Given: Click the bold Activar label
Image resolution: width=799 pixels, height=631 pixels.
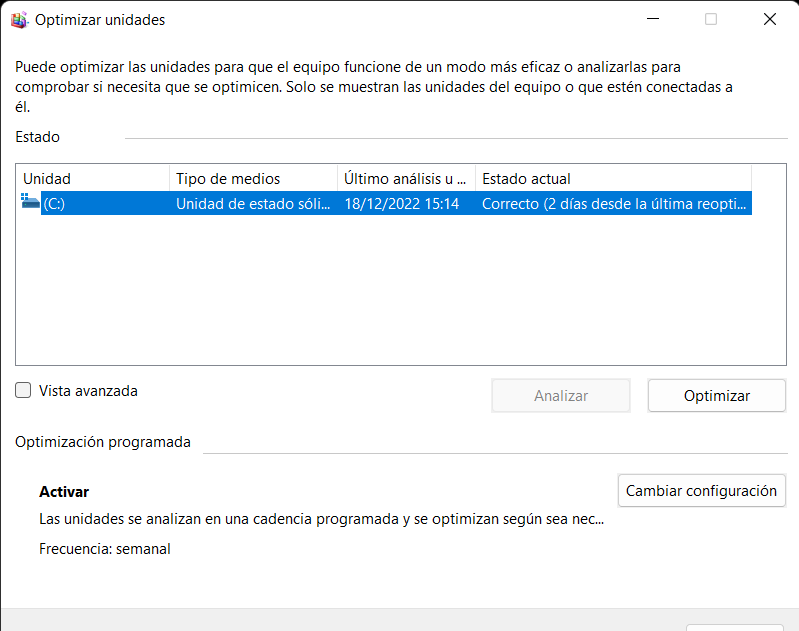Looking at the screenshot, I should [x=64, y=492].
